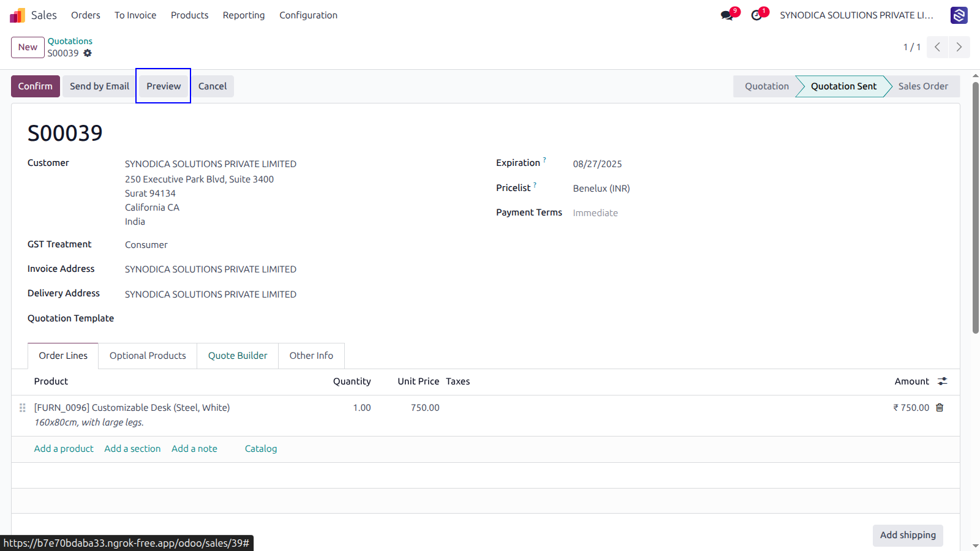
Task: Click Add a section link
Action: (132, 449)
